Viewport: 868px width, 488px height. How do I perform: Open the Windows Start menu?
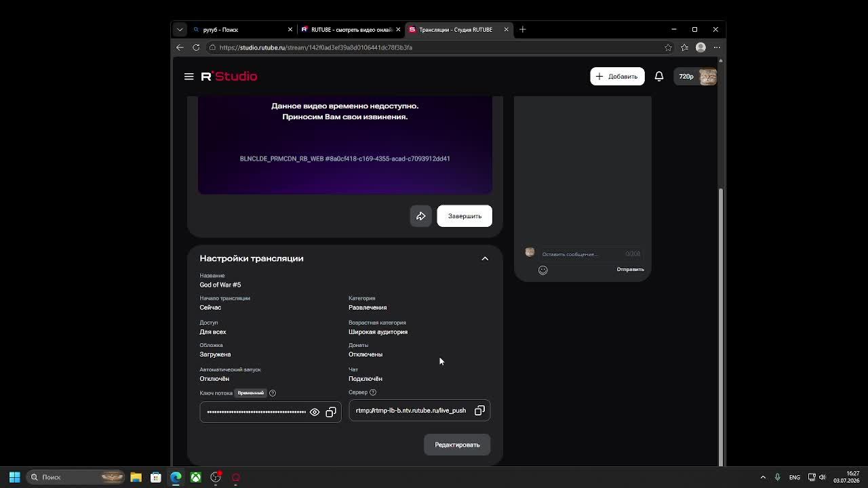coord(14,477)
